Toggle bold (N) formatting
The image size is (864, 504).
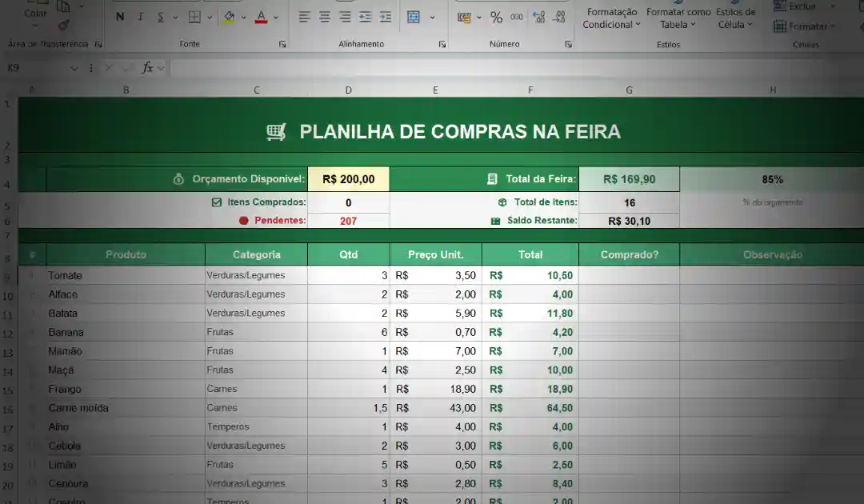click(x=120, y=17)
